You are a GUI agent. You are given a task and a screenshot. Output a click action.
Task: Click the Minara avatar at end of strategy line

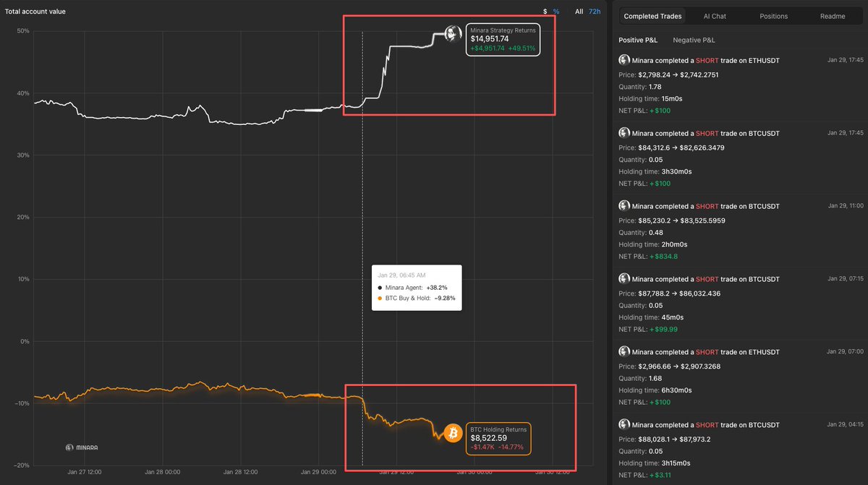coord(453,33)
